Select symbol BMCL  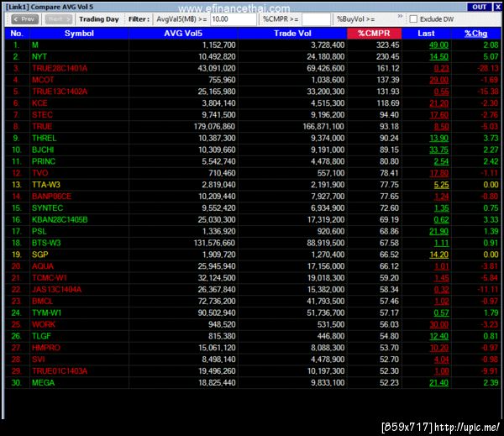(x=43, y=302)
